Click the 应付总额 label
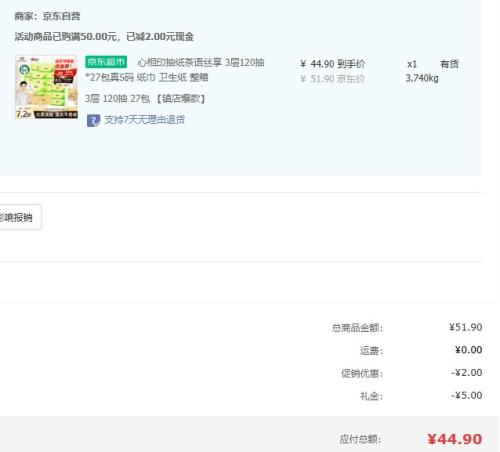 [360, 439]
